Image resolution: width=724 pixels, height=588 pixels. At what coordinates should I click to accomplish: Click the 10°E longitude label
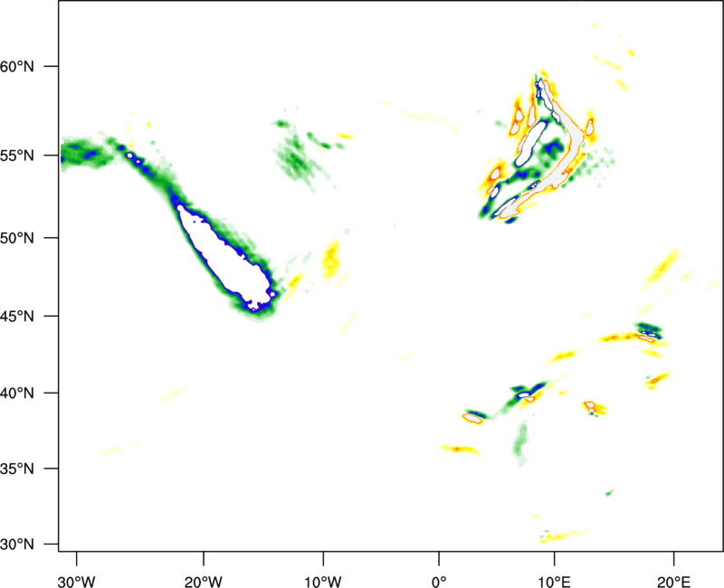pos(555,582)
